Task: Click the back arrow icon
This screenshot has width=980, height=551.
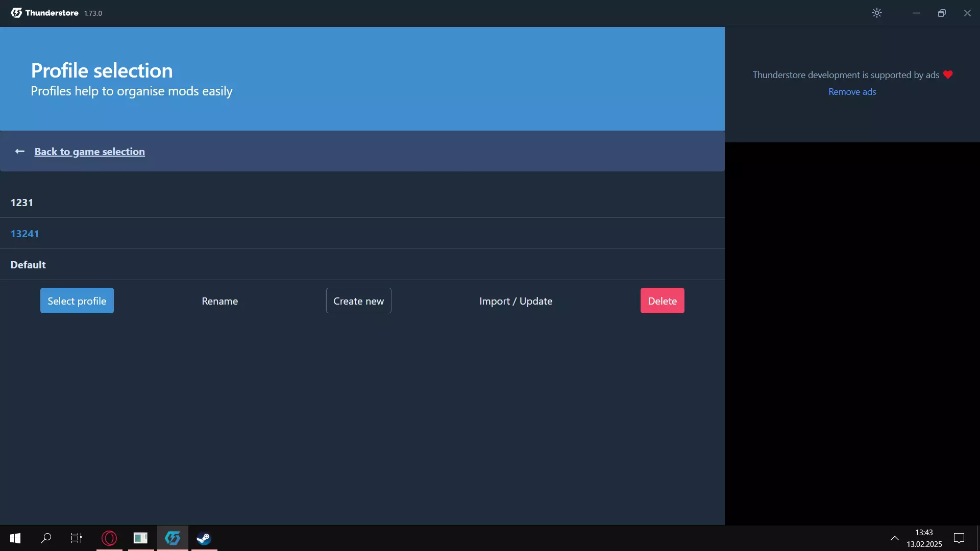Action: pos(20,152)
